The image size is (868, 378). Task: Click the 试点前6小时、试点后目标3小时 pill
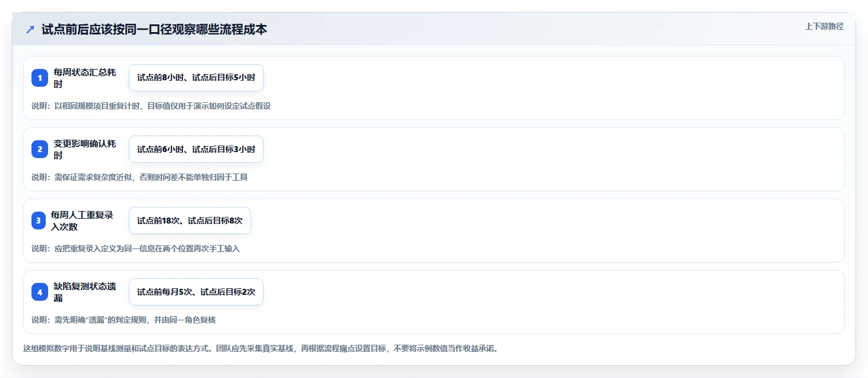[x=196, y=149]
